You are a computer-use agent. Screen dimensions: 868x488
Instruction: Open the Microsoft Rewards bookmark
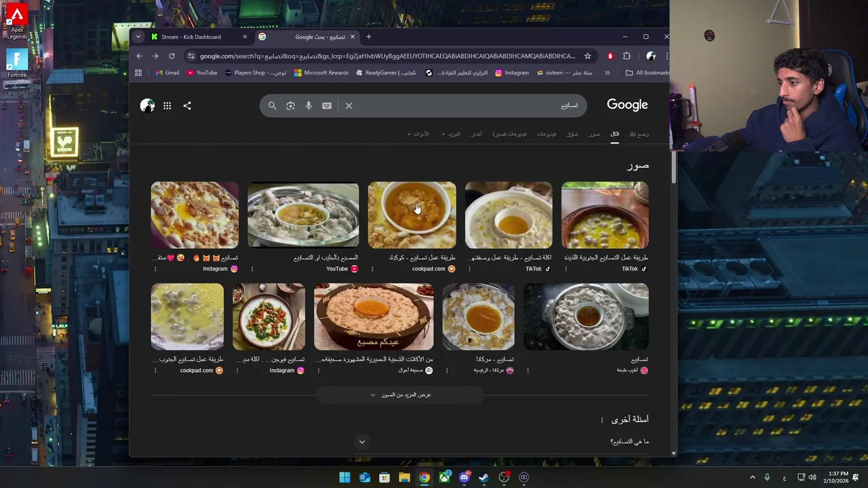(321, 73)
